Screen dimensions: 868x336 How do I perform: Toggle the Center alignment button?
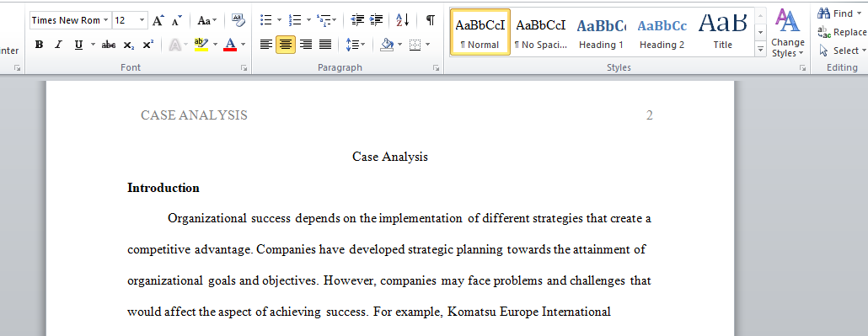click(286, 45)
